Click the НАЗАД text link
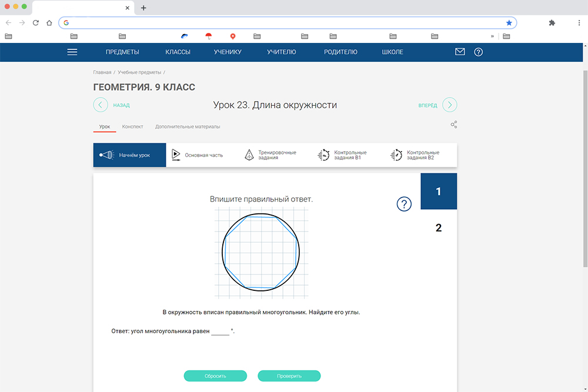 122,105
